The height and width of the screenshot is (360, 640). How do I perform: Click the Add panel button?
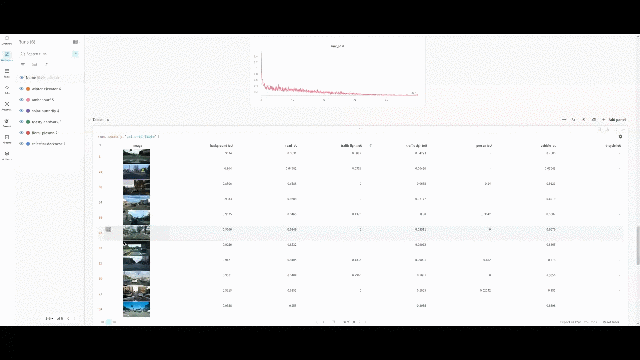click(x=614, y=120)
